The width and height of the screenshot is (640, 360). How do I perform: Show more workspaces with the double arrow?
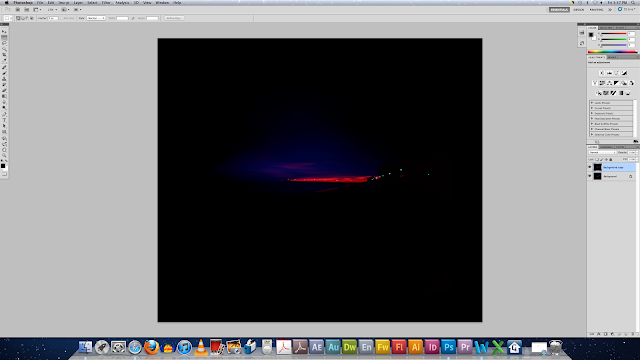(x=610, y=9)
